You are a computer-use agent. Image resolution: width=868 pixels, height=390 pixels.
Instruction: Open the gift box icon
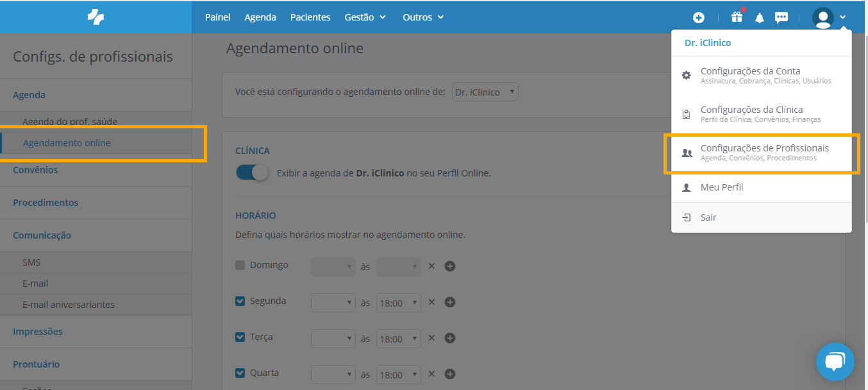tap(737, 17)
